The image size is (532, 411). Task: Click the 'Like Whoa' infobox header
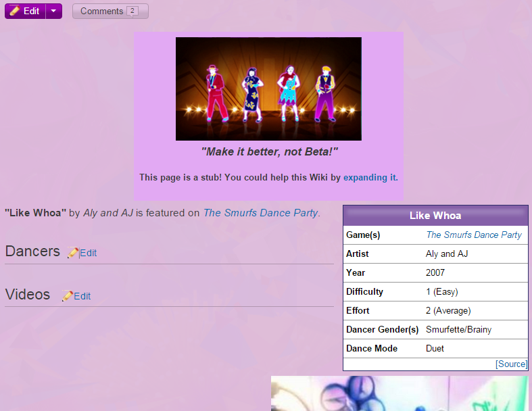pos(435,216)
